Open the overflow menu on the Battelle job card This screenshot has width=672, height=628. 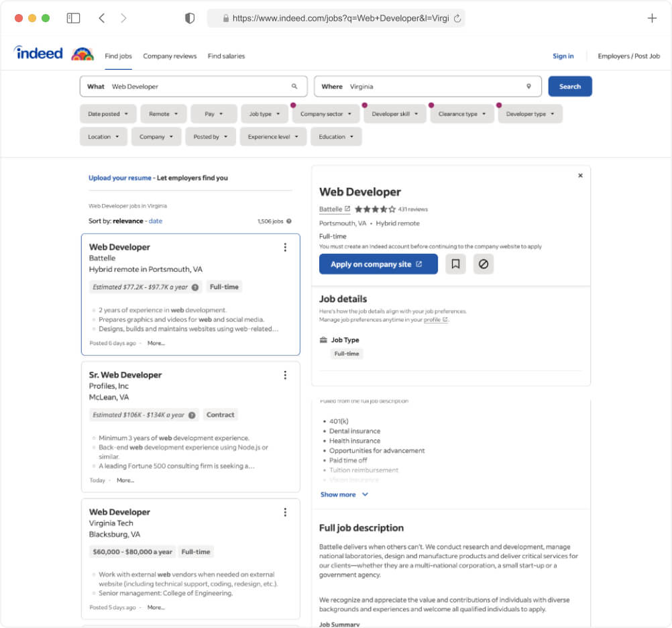285,247
